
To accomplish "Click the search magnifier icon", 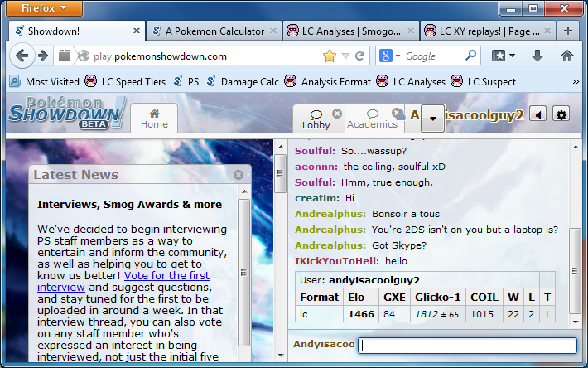I will (x=470, y=56).
